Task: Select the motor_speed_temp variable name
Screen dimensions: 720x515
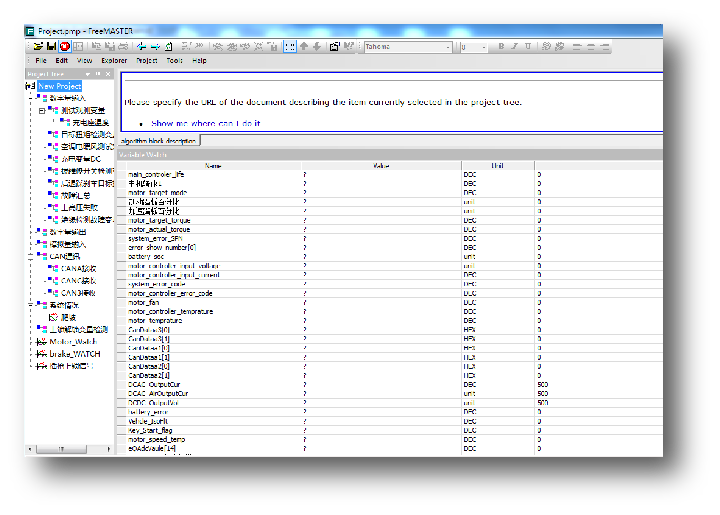Action: pos(157,440)
